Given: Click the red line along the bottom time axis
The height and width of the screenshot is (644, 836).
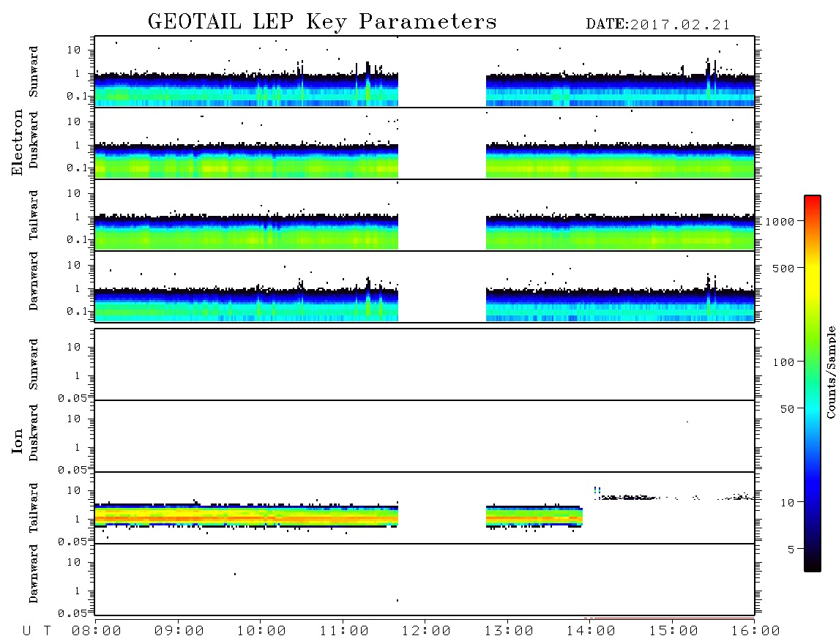Looking at the screenshot, I should [669, 618].
